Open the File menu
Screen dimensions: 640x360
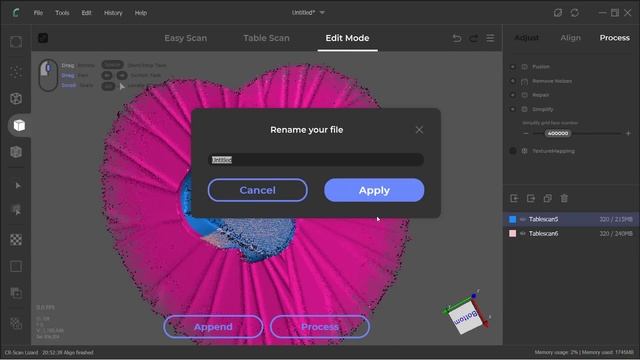click(x=38, y=13)
